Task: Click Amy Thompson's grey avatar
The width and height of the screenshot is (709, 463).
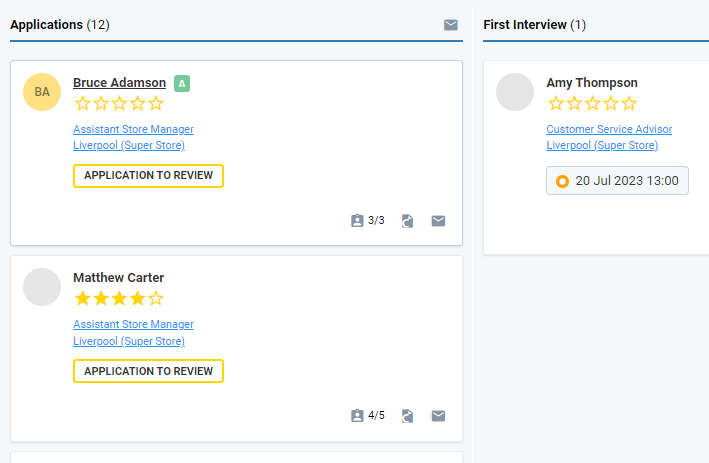Action: [x=515, y=92]
